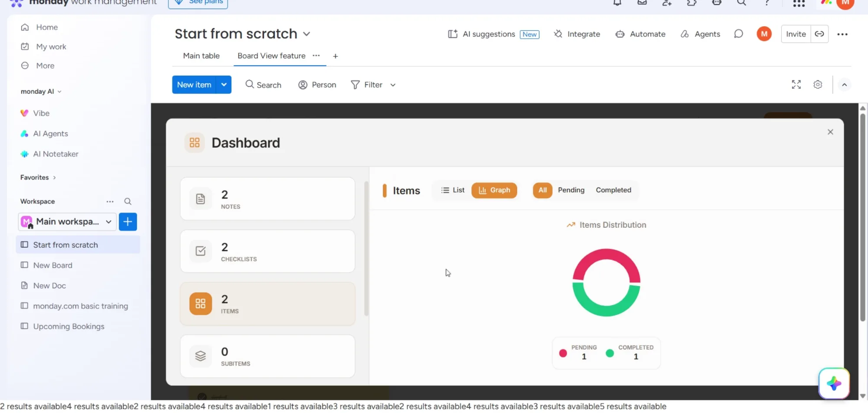Image resolution: width=868 pixels, height=413 pixels.
Task: Show All items filter
Action: [x=542, y=190]
